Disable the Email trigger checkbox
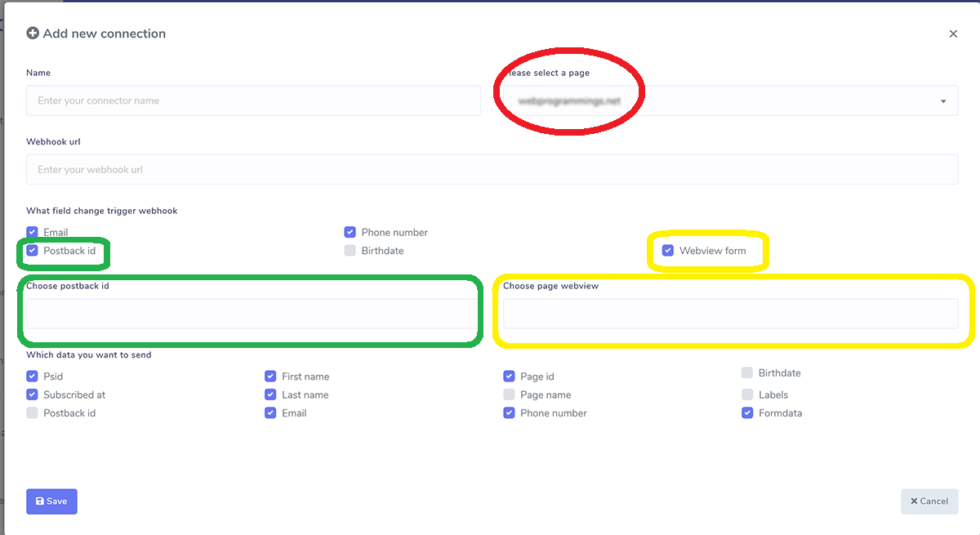 [x=31, y=232]
